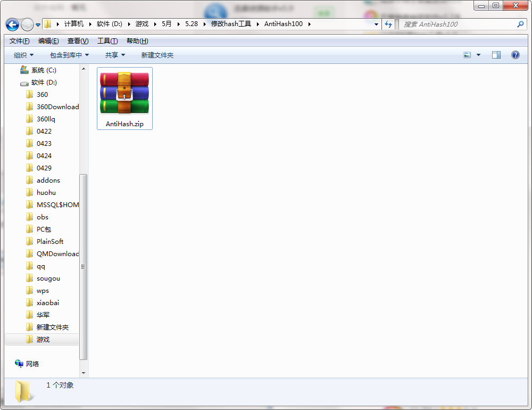This screenshot has width=532, height=410.
Task: Click 游戏 in the address breadcrumb
Action: [142, 24]
